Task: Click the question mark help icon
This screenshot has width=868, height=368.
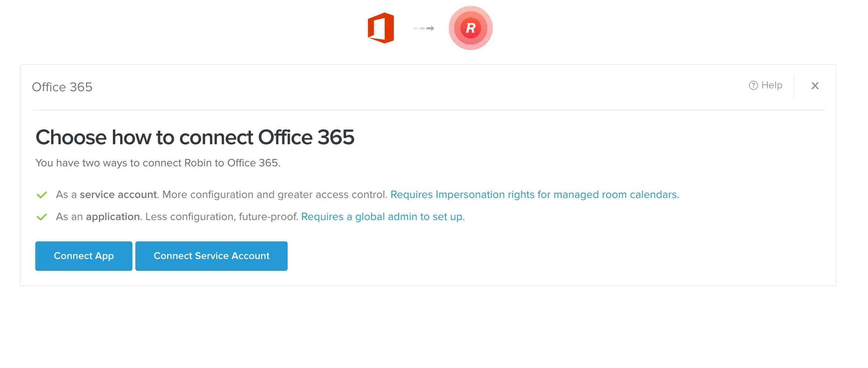Action: 753,85
